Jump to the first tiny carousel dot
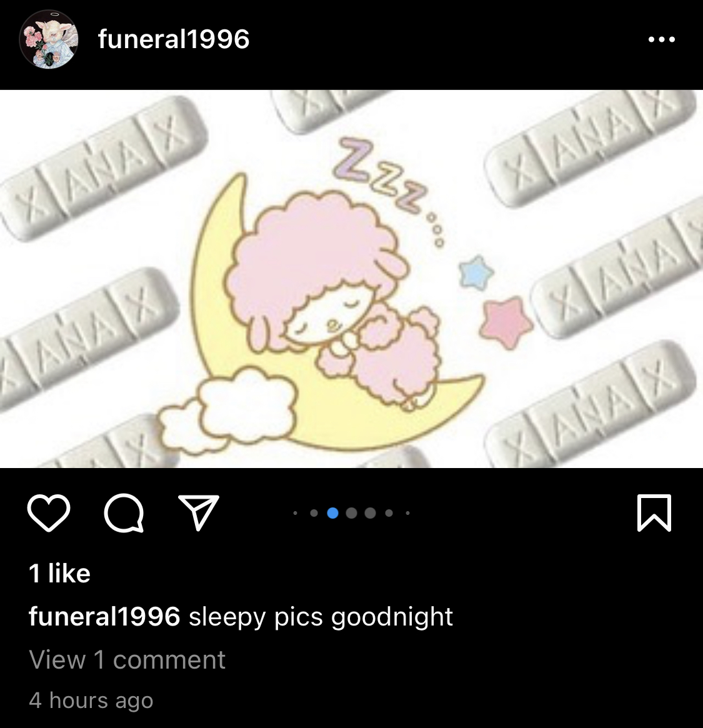 (296, 513)
